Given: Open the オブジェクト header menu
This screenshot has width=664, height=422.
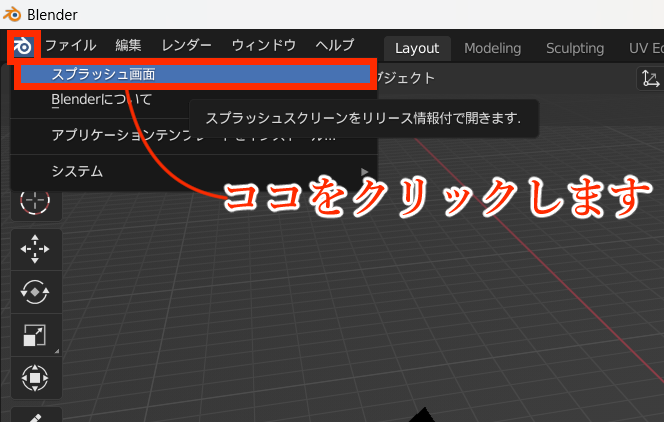Looking at the screenshot, I should pos(406,78).
